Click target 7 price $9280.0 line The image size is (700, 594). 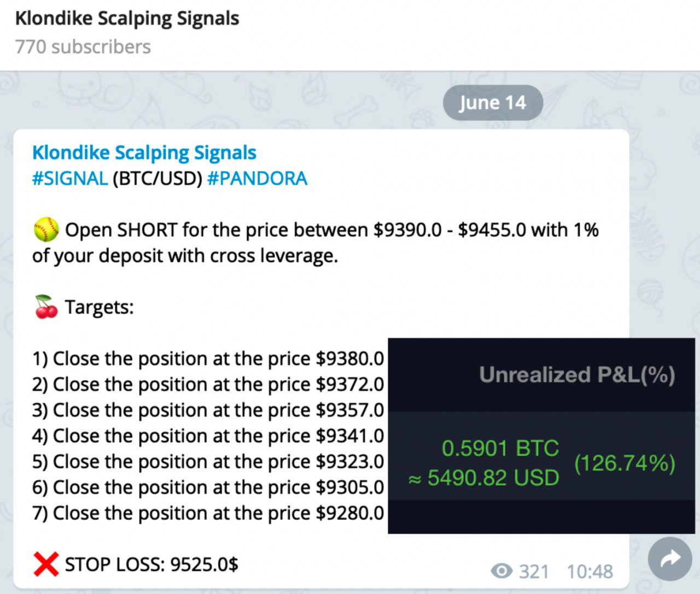(208, 513)
